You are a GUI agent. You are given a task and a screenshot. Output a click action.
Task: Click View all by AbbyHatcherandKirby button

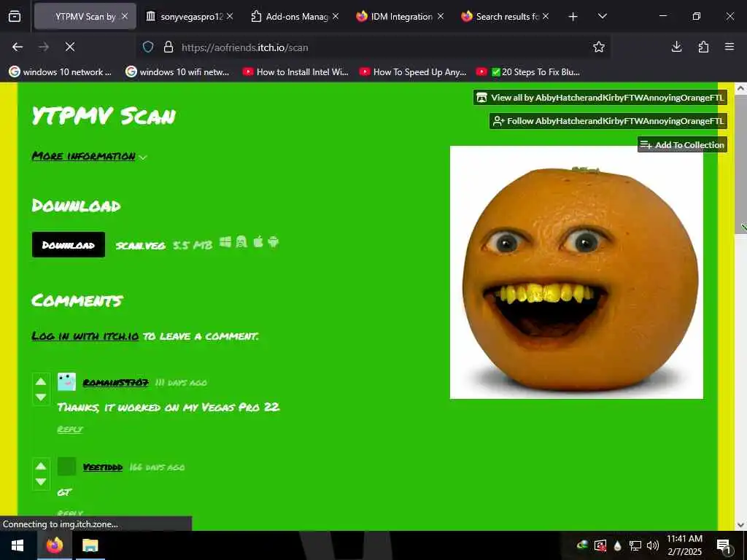pyautogui.click(x=600, y=98)
